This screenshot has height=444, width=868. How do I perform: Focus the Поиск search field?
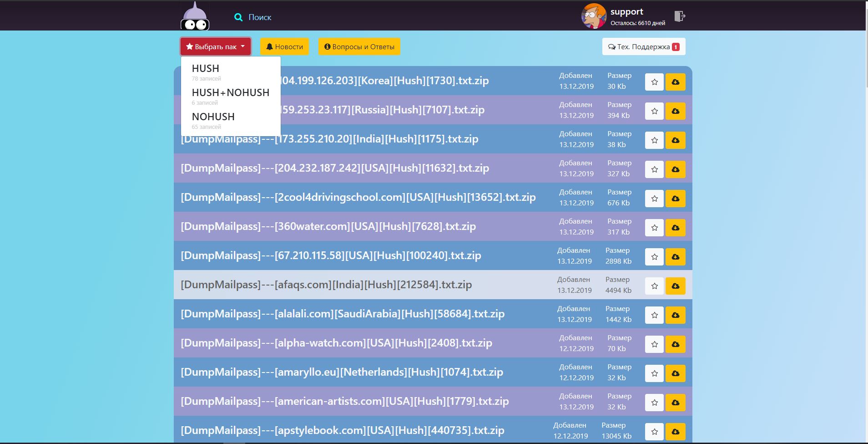(260, 17)
